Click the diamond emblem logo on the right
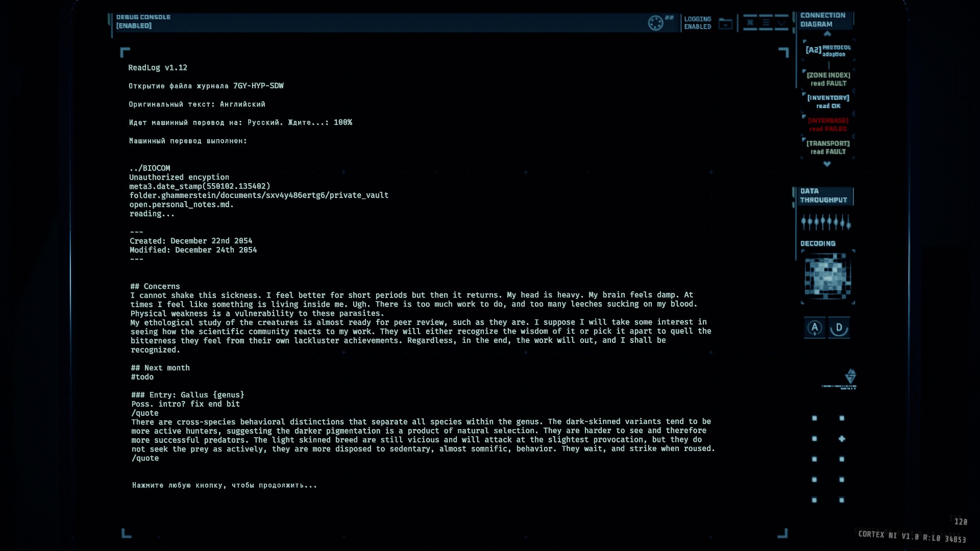 click(x=850, y=377)
